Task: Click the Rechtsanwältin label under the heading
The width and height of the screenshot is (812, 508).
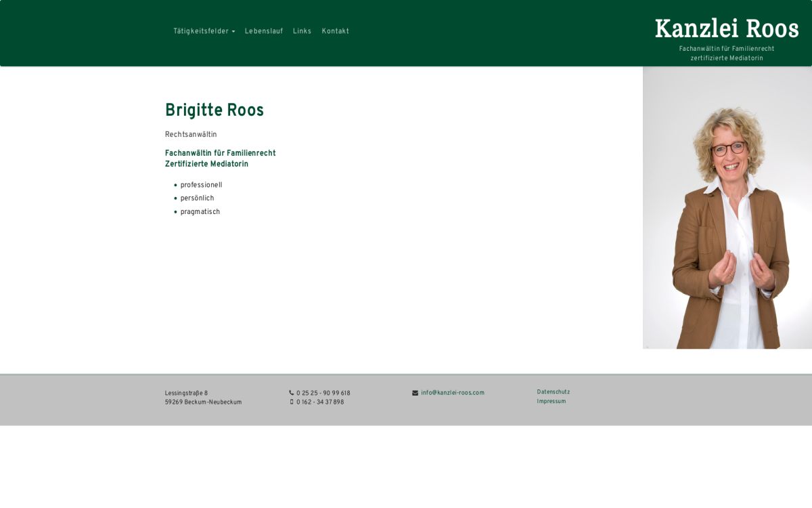Action: tap(191, 134)
